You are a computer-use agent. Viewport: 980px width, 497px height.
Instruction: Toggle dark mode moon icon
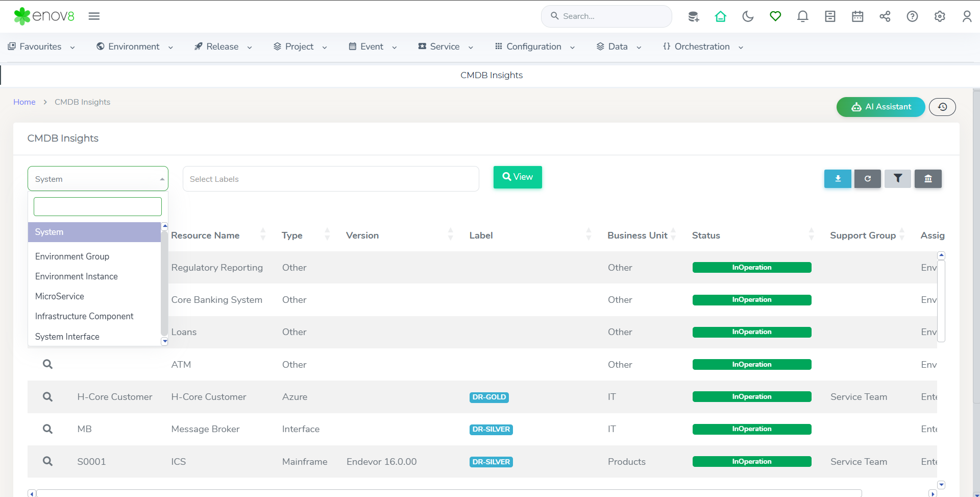click(748, 16)
